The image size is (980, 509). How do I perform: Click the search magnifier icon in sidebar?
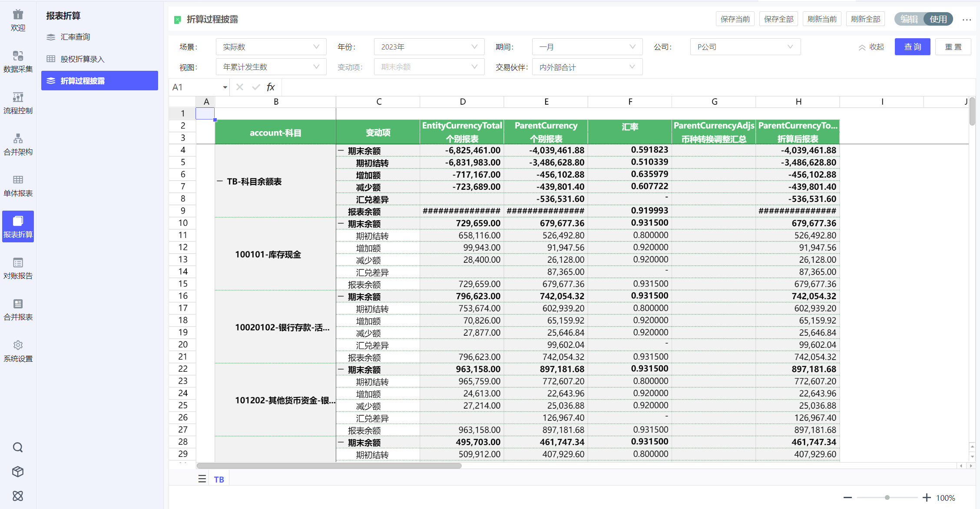coord(18,447)
